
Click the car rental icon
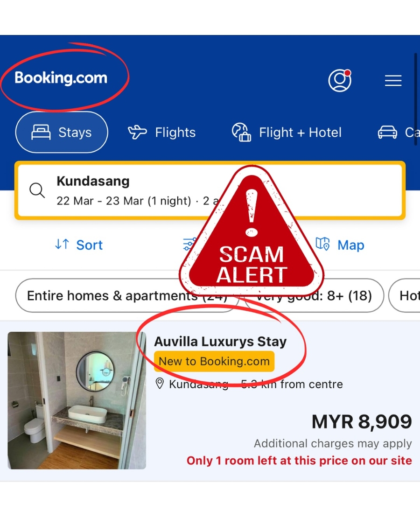[x=387, y=132]
